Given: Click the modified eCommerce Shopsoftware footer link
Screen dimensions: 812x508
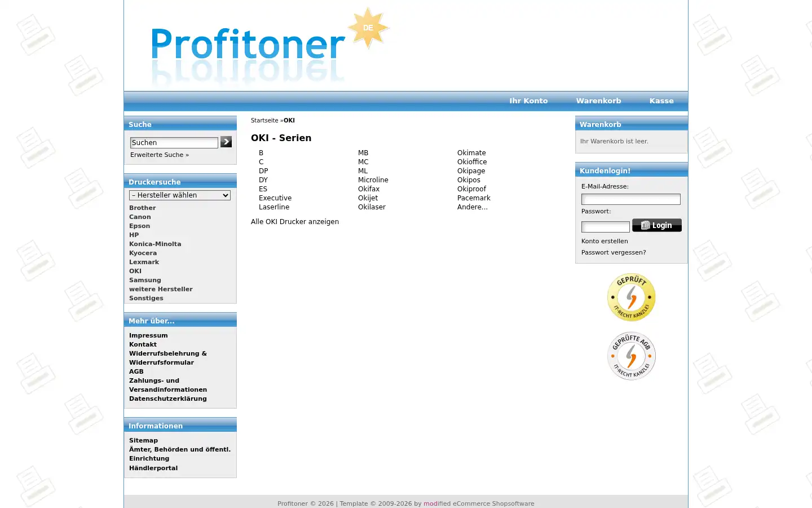Looking at the screenshot, I should [x=479, y=503].
